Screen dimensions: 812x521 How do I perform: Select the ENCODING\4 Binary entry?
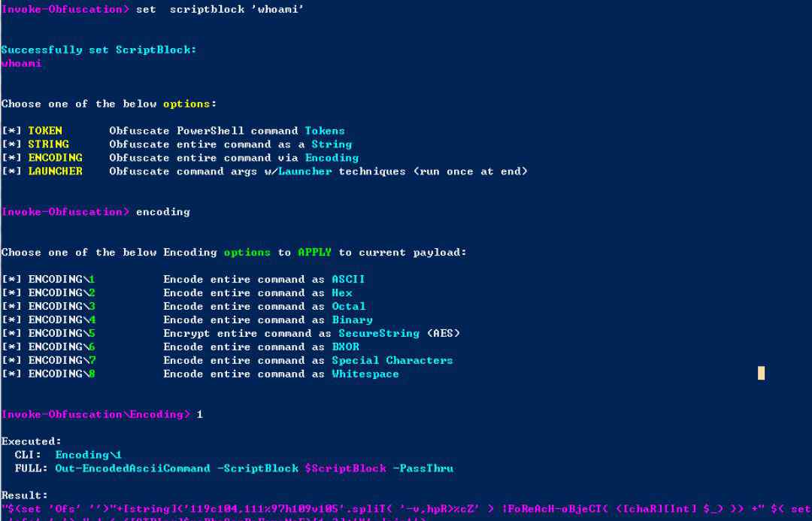62,320
